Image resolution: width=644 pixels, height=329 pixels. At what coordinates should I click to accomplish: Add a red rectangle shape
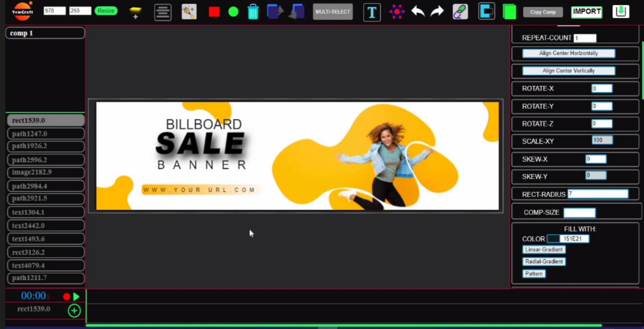[x=214, y=12]
